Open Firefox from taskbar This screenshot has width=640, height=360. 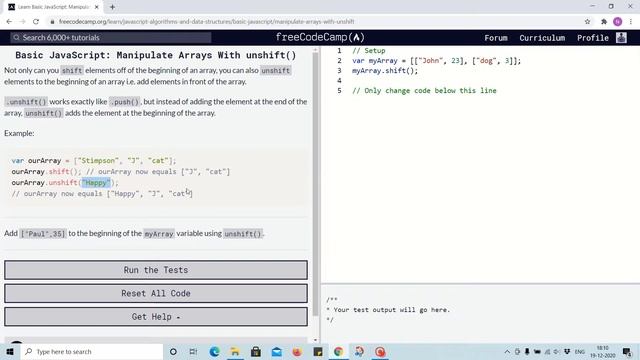pos(297,351)
